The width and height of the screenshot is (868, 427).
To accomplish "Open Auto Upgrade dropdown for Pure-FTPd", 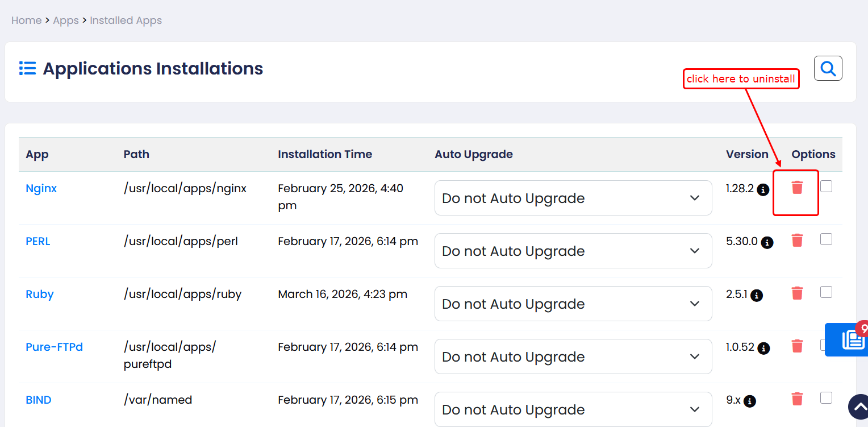I will click(x=573, y=357).
